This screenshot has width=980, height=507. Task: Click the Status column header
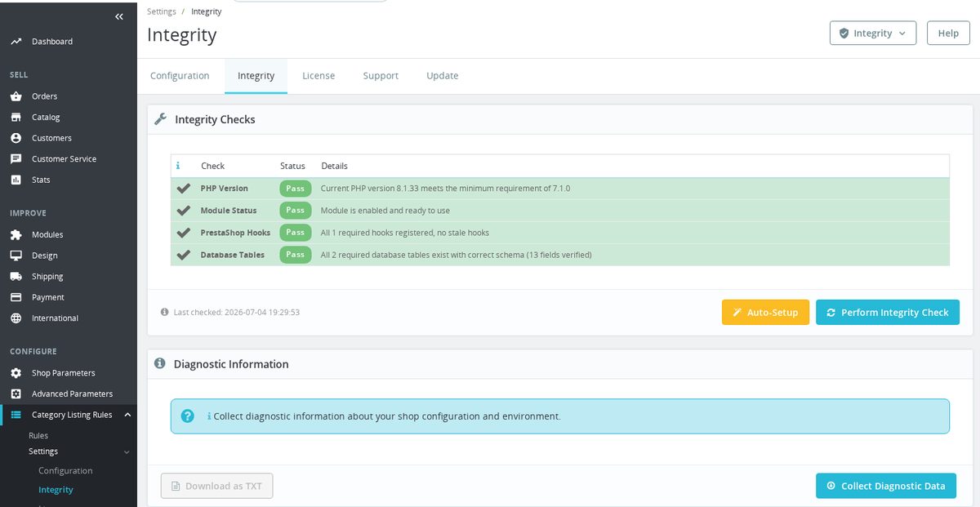pos(292,165)
